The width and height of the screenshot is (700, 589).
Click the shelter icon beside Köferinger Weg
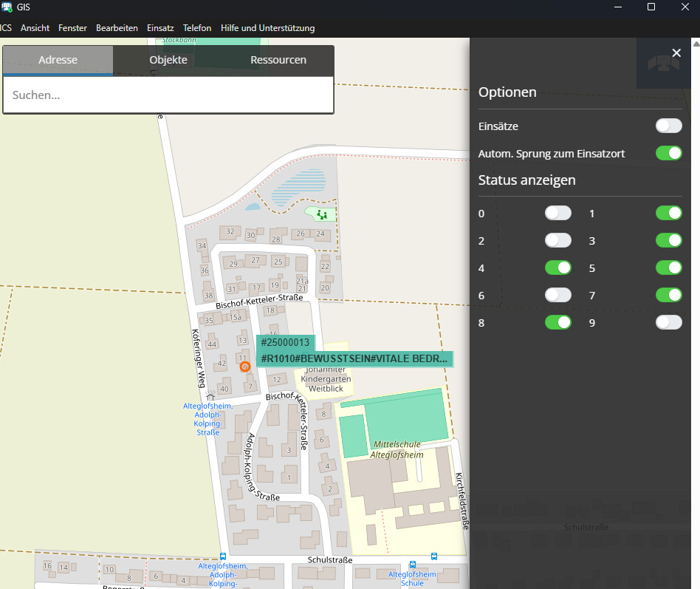(211, 396)
